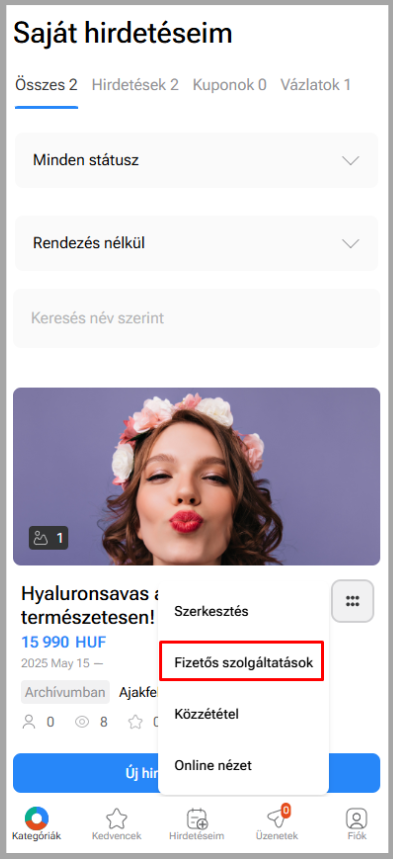Choose Online nézet from the menu
Viewport: 393px width, 859px height.
point(213,765)
